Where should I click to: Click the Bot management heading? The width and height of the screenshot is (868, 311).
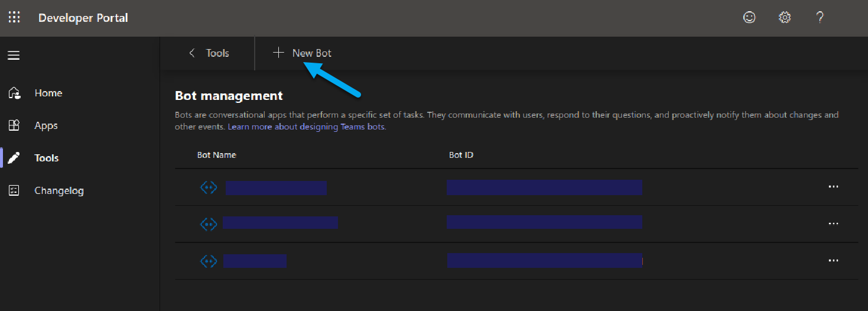229,95
